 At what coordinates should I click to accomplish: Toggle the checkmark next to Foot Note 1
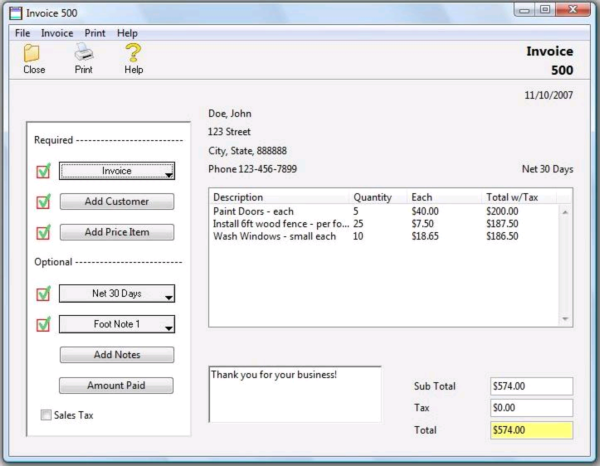point(43,324)
